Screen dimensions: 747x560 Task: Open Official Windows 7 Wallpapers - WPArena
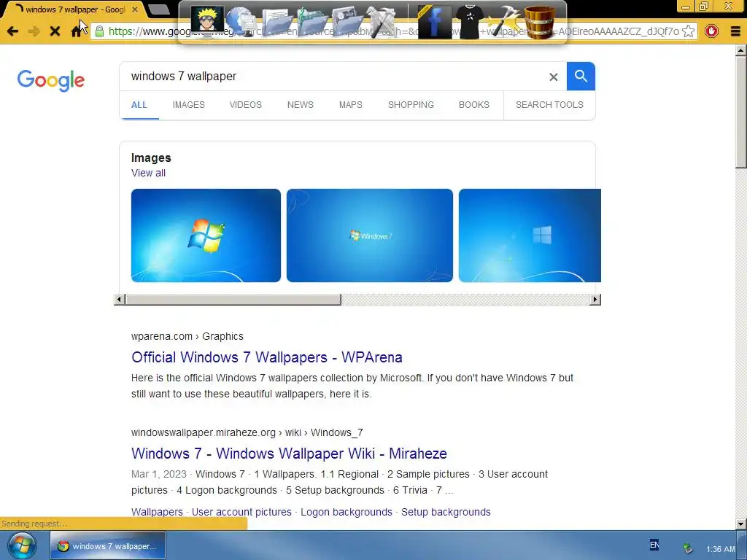coord(267,357)
